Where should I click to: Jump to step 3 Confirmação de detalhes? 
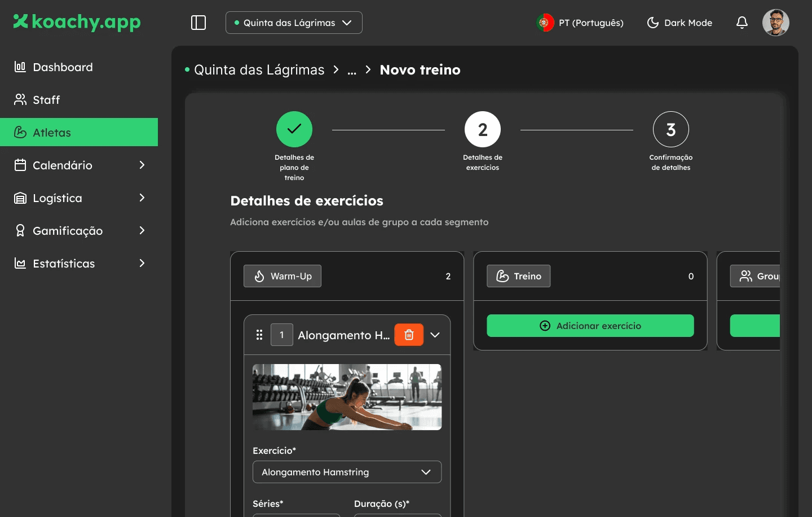pos(671,129)
